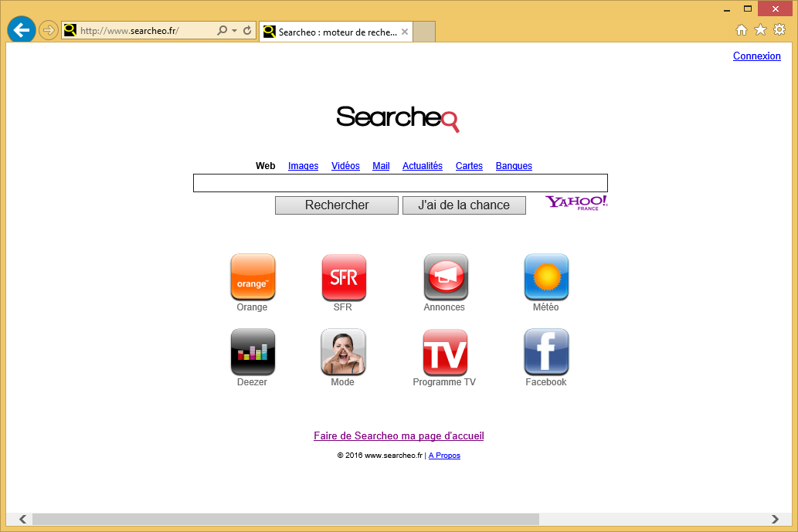This screenshot has height=532, width=798.
Task: Add page to favorites with the star icon
Action: click(760, 29)
